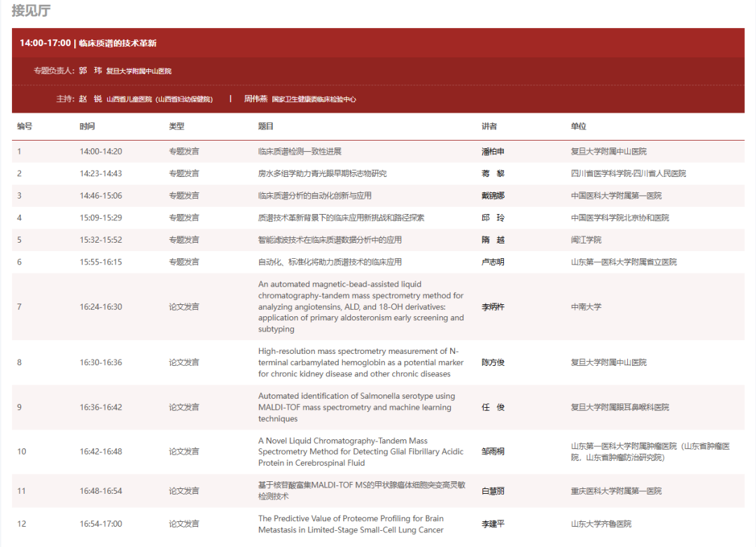Click speaker '戴锦娜'
This screenshot has height=547, width=756.
pos(493,196)
